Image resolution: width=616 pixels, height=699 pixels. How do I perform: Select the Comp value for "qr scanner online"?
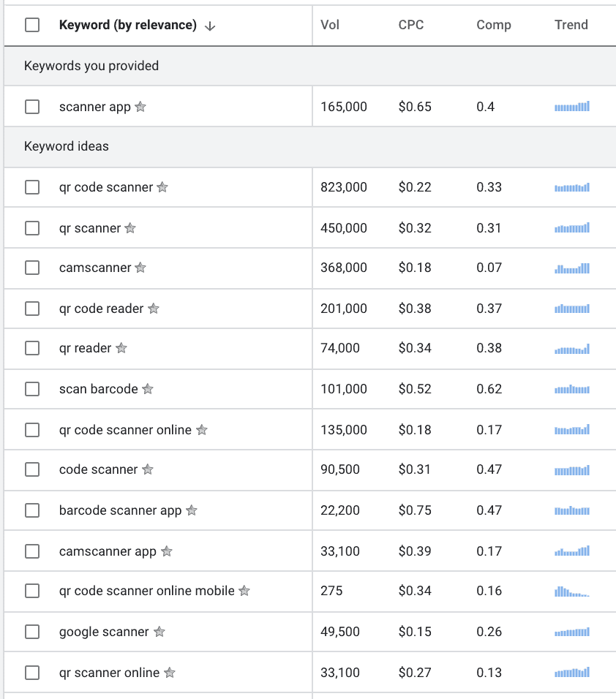[x=489, y=672]
